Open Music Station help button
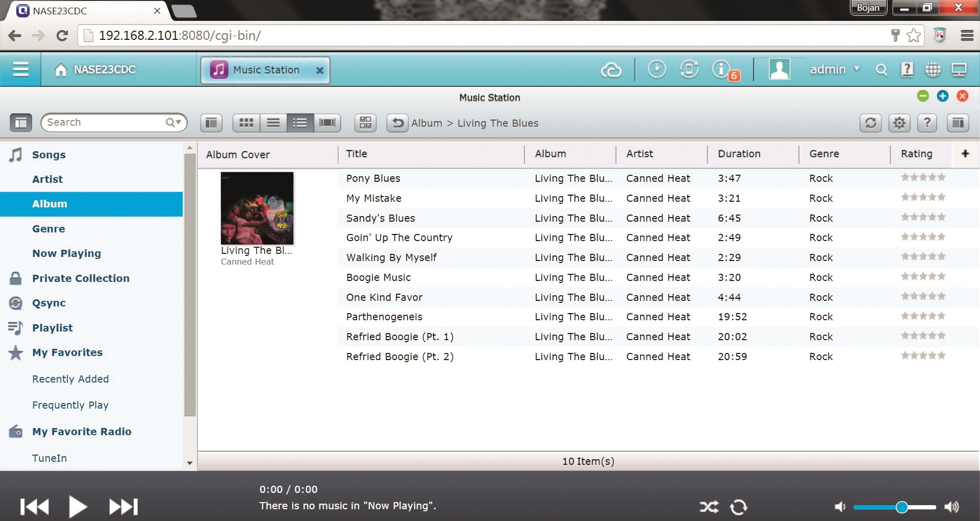This screenshot has width=980, height=521. coord(927,123)
